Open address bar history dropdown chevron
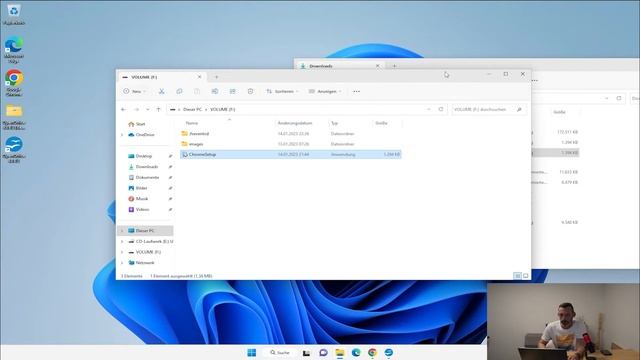Image resolution: width=640 pixels, height=360 pixels. tap(429, 109)
